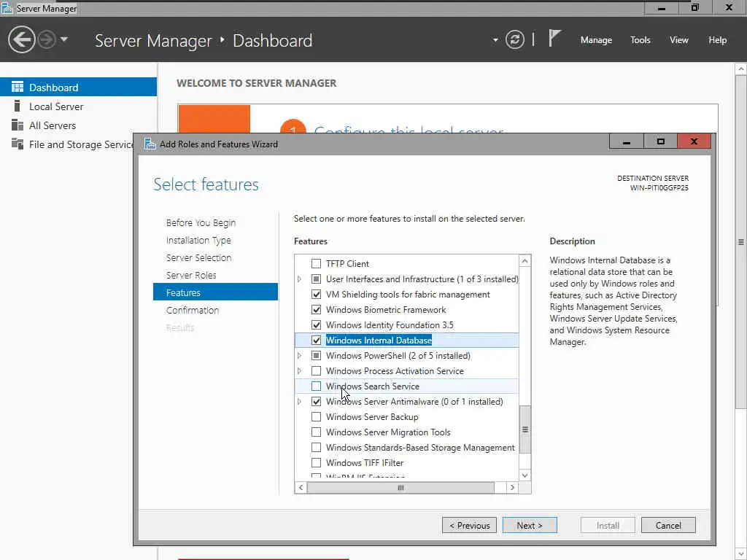Viewport: 747px width, 560px height.
Task: Open dropdown arrow left of refresh icon
Action: coord(495,40)
